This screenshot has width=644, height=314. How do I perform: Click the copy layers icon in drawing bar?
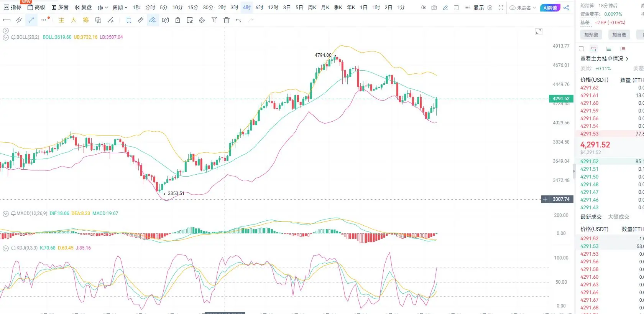pos(128,20)
